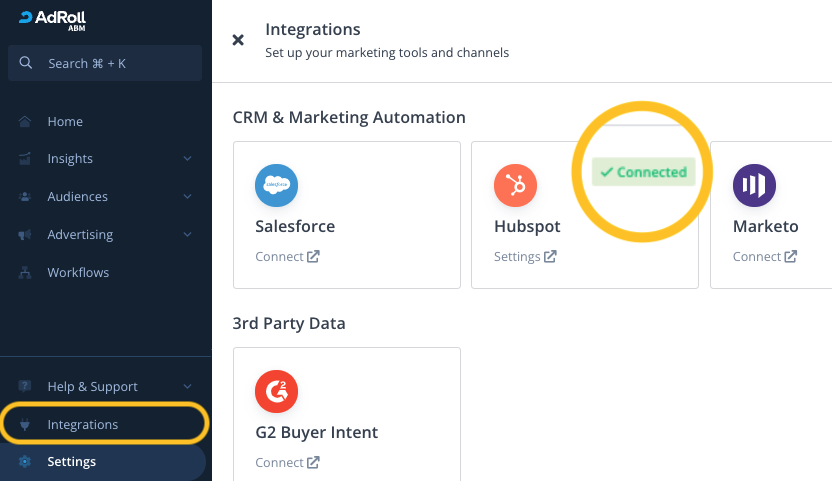Expand the Help & Support chevron
Viewport: 832px width, 481px height.
point(187,387)
